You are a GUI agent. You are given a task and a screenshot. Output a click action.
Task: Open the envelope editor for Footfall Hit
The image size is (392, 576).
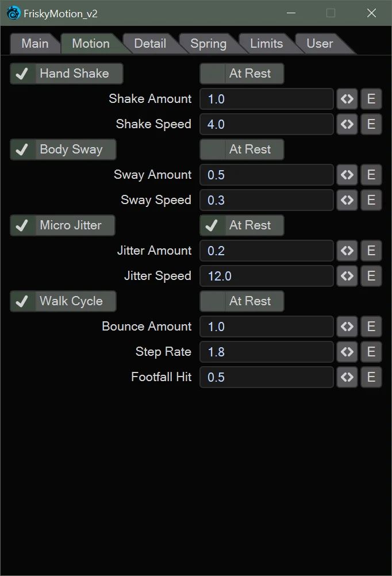pyautogui.click(x=371, y=377)
